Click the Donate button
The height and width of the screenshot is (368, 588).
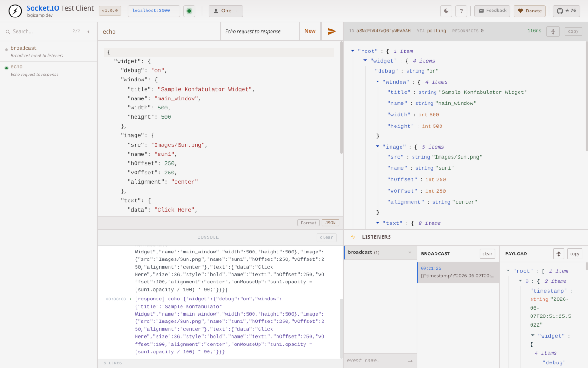pyautogui.click(x=529, y=11)
